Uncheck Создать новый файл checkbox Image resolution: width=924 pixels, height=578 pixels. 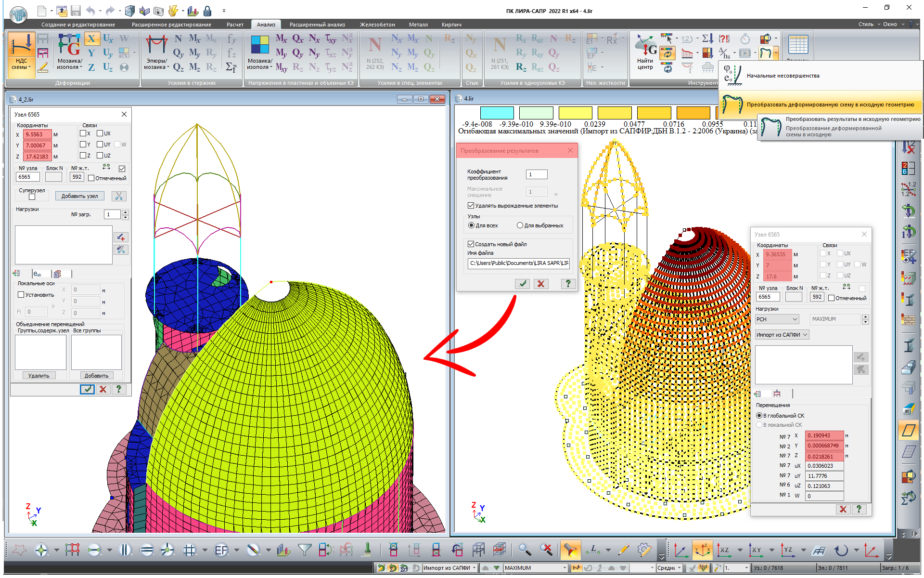471,244
